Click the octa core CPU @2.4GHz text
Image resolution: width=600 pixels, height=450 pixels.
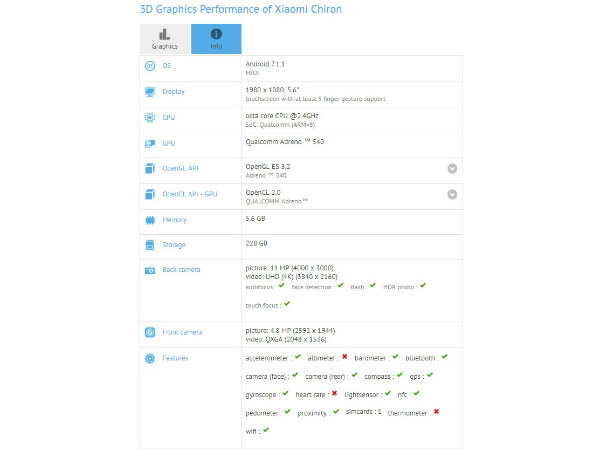tap(282, 116)
